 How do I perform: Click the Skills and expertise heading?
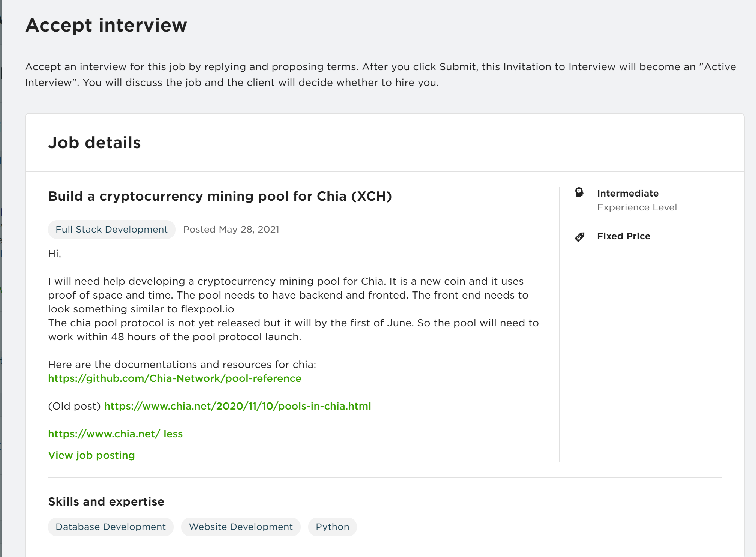click(x=106, y=501)
